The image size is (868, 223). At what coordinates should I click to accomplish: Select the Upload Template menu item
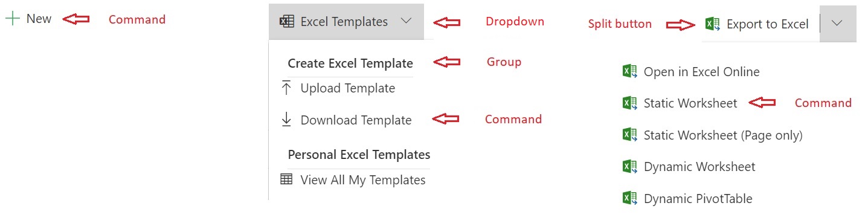point(338,88)
